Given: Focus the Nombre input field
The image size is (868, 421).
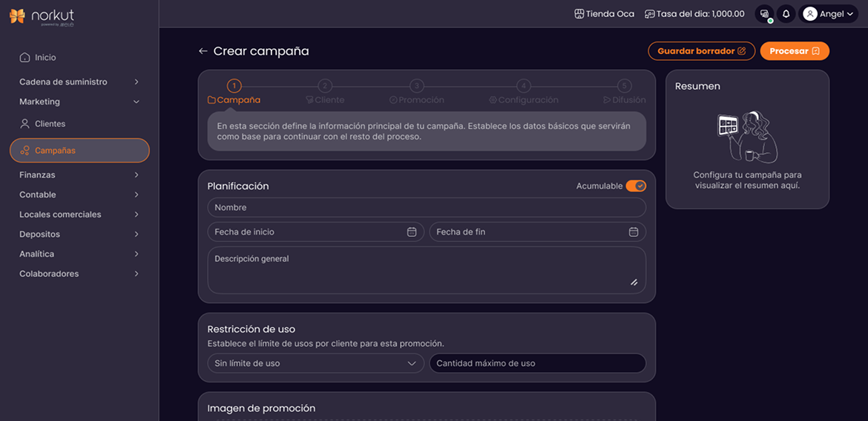Looking at the screenshot, I should pos(427,207).
